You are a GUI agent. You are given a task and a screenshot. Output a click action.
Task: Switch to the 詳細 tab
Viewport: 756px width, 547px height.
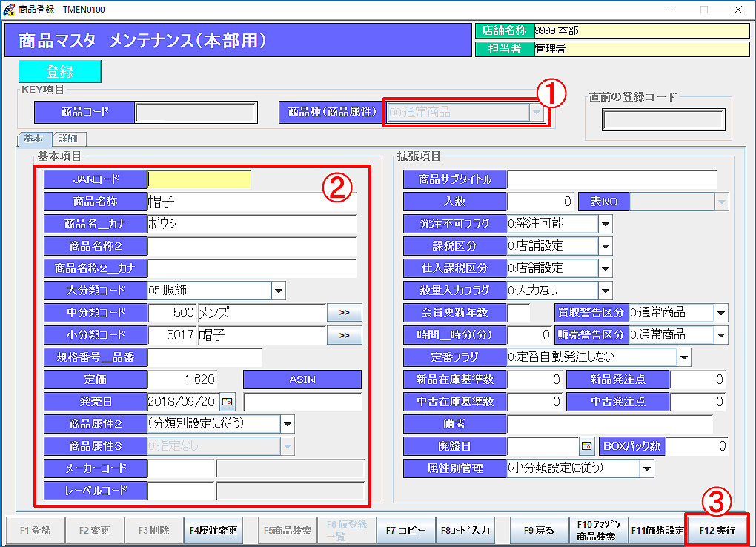pos(68,139)
